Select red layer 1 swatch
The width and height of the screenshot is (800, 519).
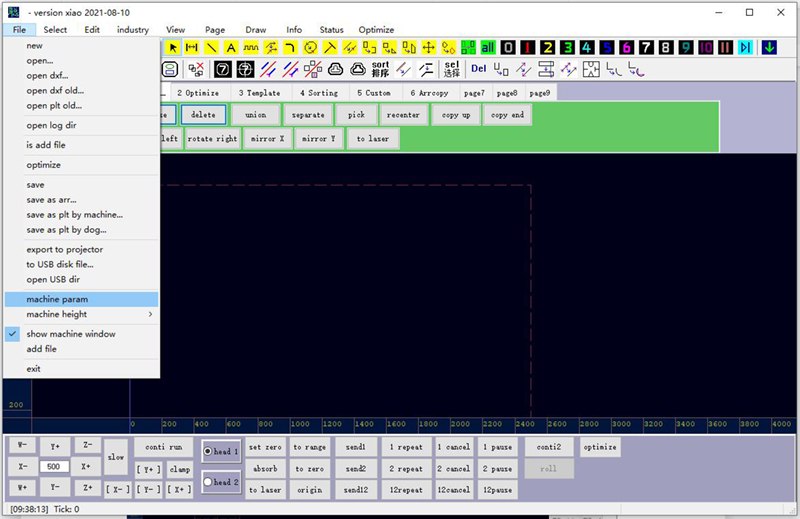coord(528,48)
